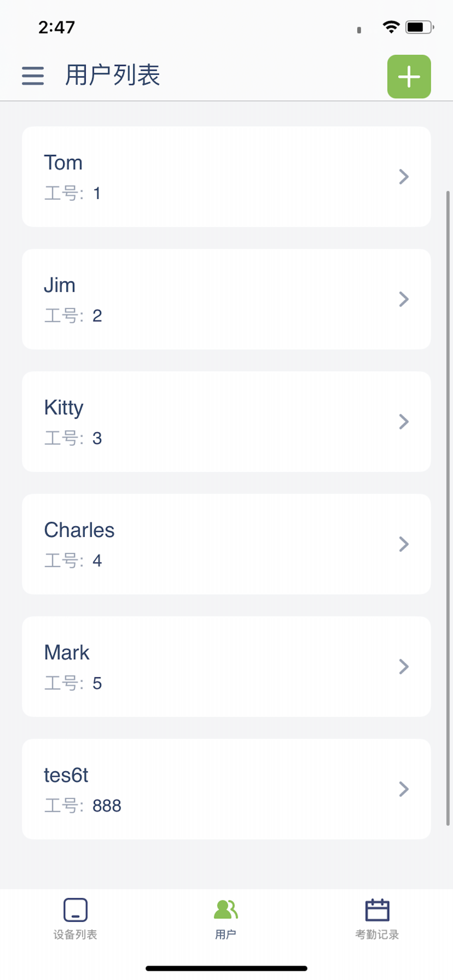
Task: Switch to 设备列表 tab label
Action: coord(75,935)
